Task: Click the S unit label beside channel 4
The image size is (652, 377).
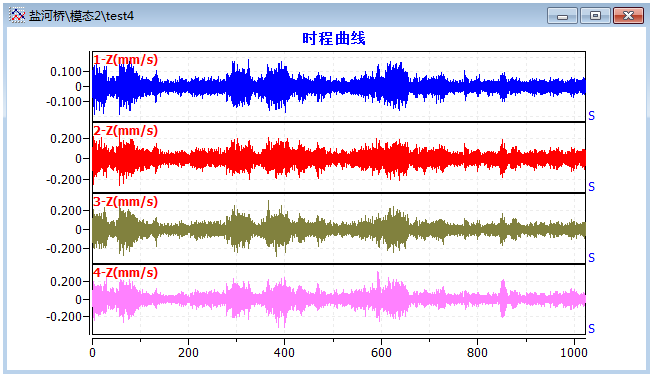Action: coord(591,329)
